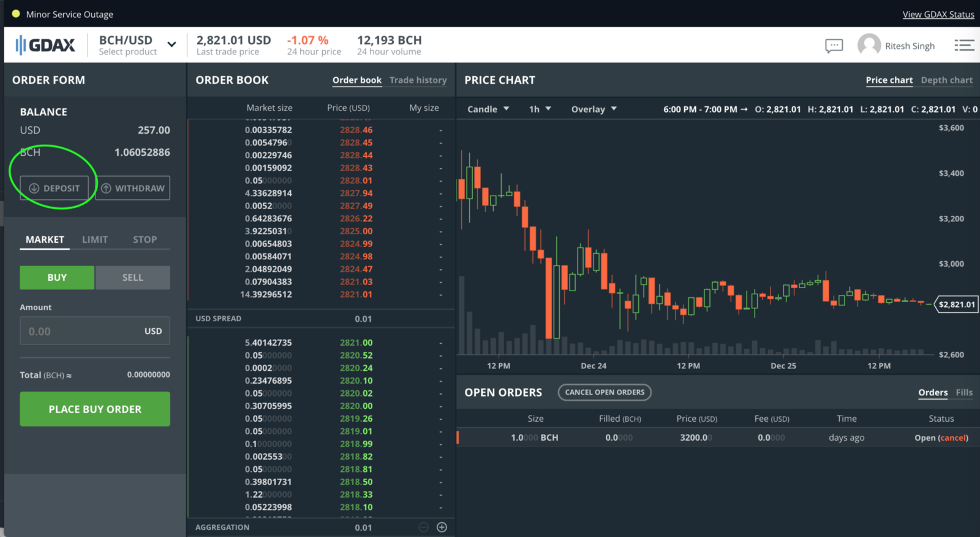Show the Order book tab
This screenshot has width=980, height=537.
357,80
